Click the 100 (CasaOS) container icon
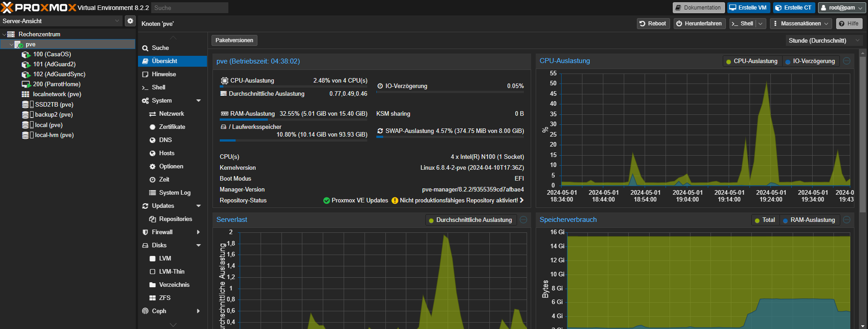 [26, 54]
